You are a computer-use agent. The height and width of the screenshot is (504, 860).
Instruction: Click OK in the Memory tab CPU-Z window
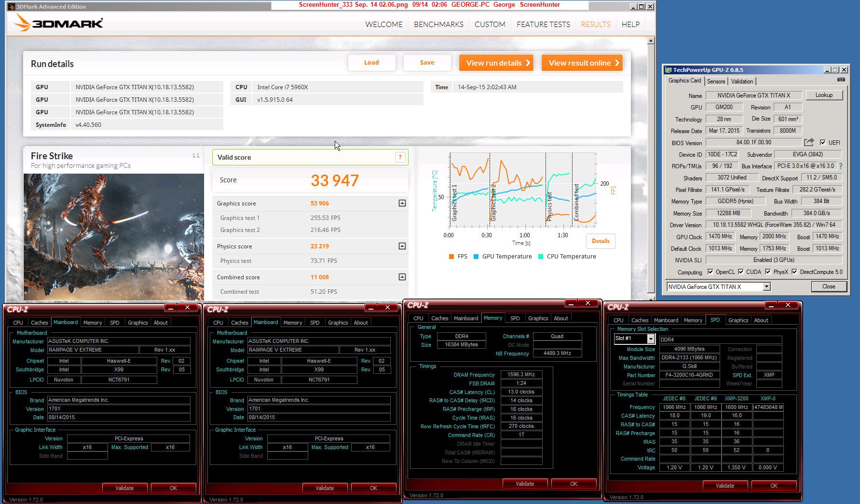point(573,484)
